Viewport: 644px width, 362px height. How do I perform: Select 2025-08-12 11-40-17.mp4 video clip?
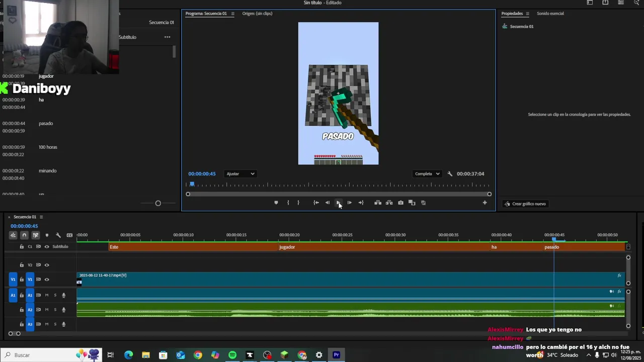pos(351,279)
